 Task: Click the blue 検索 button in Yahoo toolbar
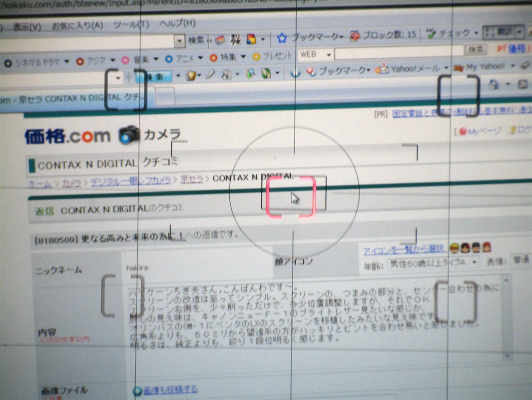(155, 77)
